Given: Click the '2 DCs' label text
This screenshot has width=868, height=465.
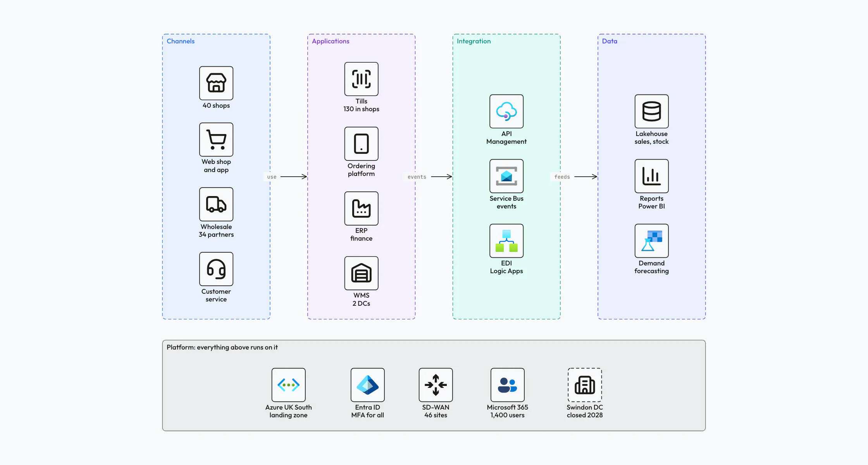Looking at the screenshot, I should 362,303.
